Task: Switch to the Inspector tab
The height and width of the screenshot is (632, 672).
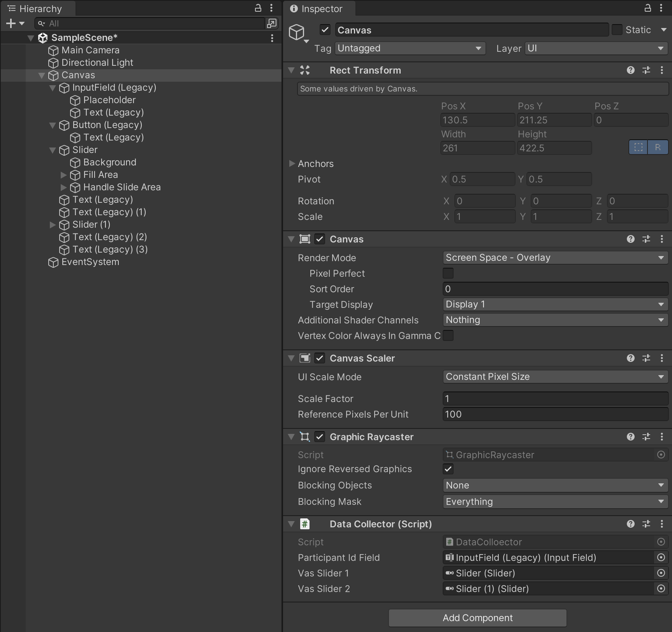Action: [319, 9]
